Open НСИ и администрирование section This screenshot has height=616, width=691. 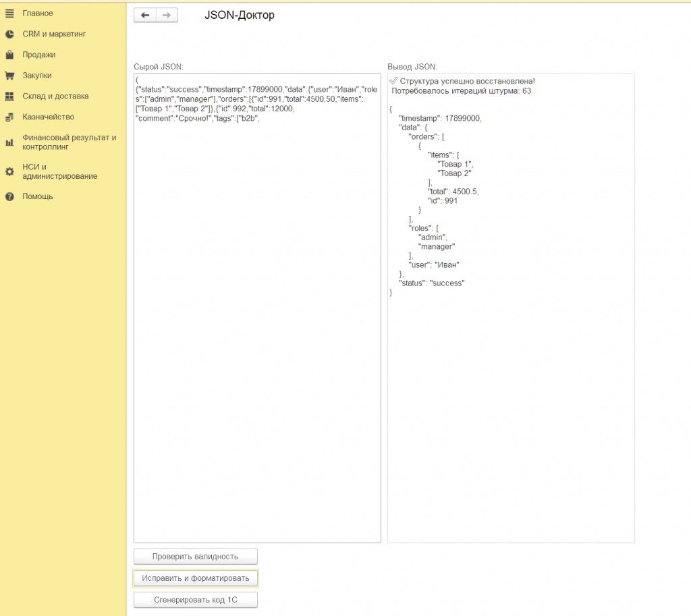point(60,171)
